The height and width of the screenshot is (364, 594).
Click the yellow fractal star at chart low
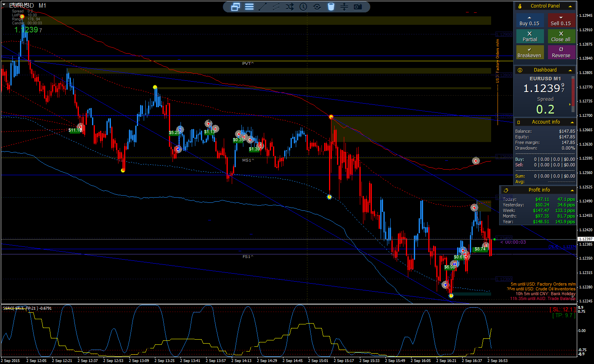coord(451,296)
